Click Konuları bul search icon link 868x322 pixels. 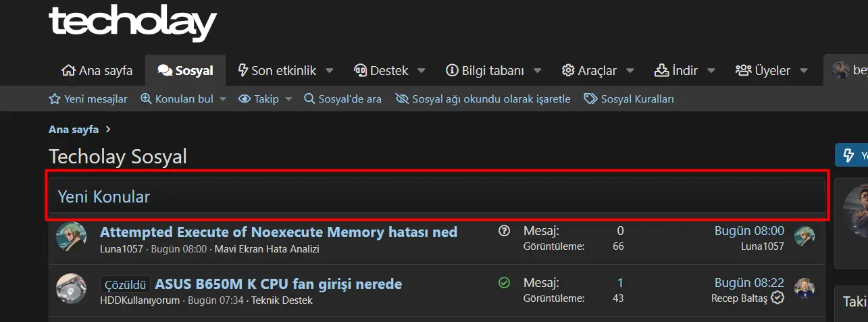click(176, 99)
